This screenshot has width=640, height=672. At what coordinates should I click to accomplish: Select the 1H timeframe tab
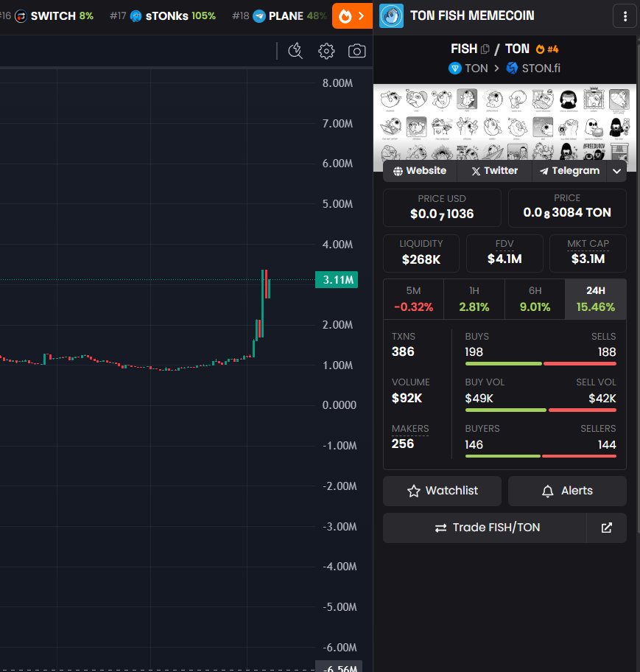[474, 299]
